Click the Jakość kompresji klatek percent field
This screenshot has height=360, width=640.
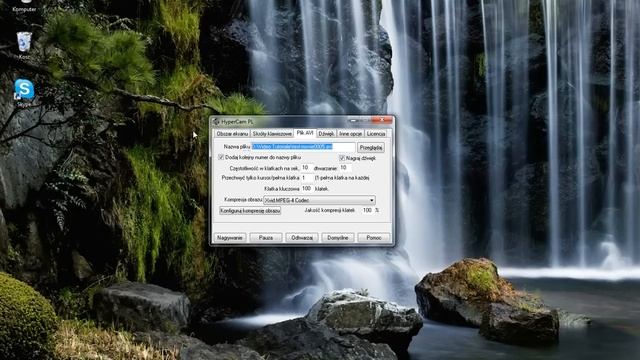[367, 210]
